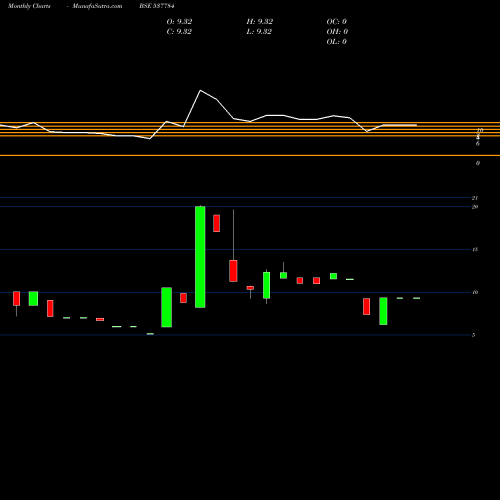Click the 15 price axis label
The height and width of the screenshot is (500, 500).
point(475,250)
